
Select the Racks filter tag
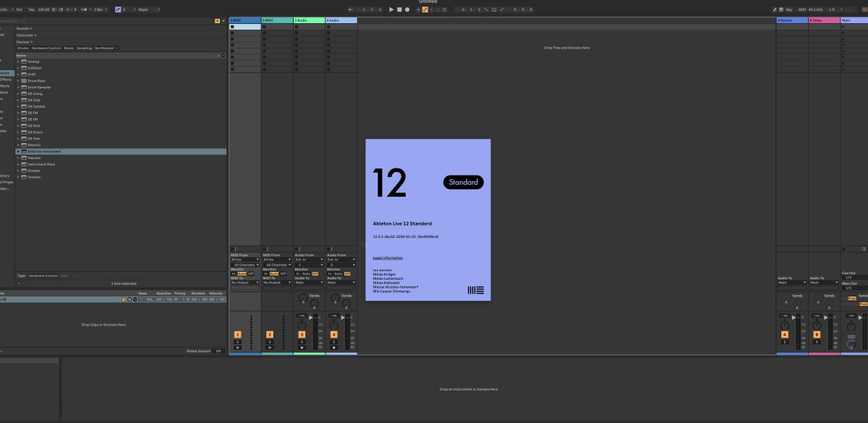[69, 48]
